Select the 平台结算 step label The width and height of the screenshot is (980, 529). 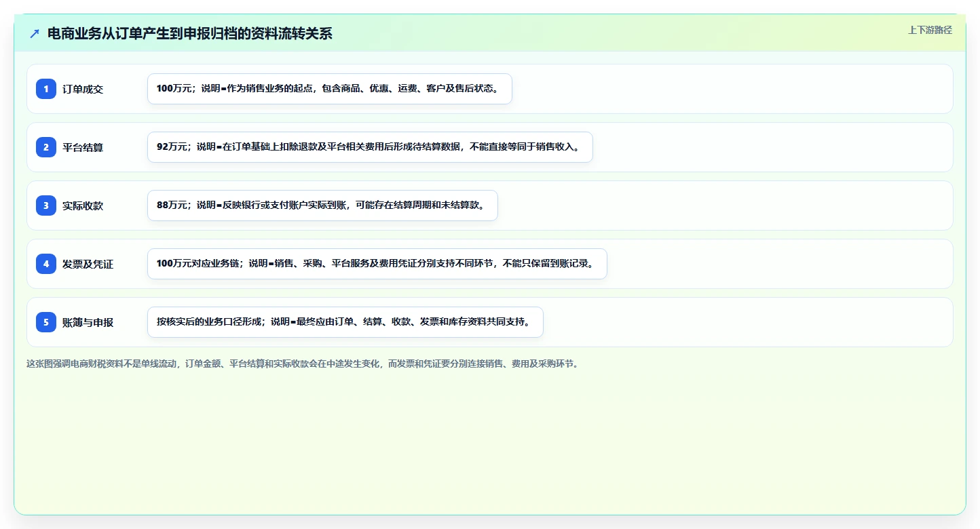(x=83, y=147)
